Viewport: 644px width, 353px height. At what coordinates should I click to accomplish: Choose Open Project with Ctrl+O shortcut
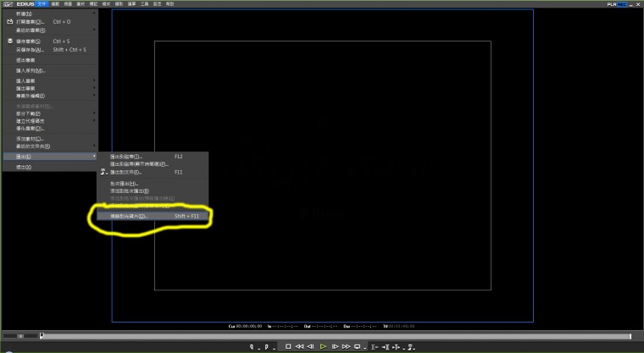click(50, 21)
